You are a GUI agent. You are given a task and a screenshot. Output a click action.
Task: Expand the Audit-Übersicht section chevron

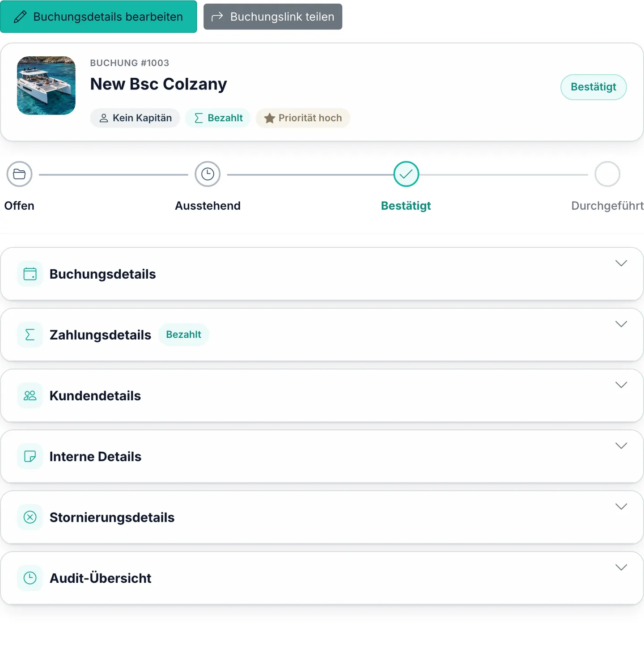point(621,567)
